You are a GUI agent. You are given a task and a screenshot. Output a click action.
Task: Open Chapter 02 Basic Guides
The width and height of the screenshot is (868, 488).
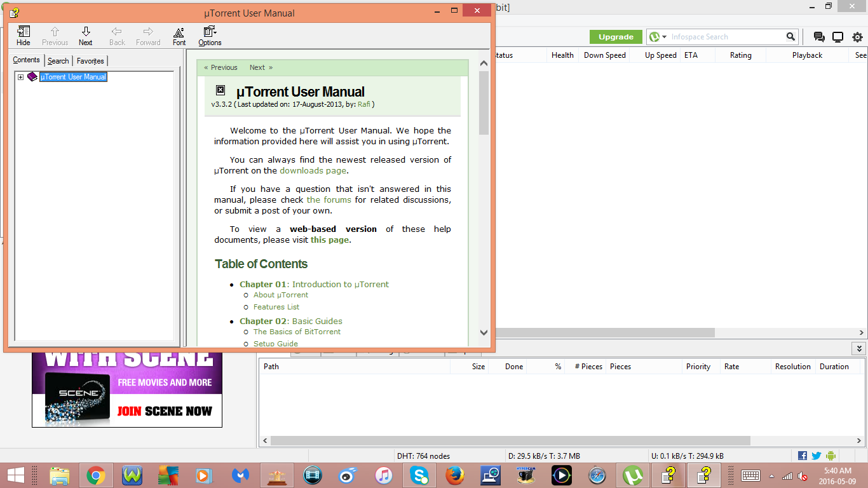click(x=291, y=321)
